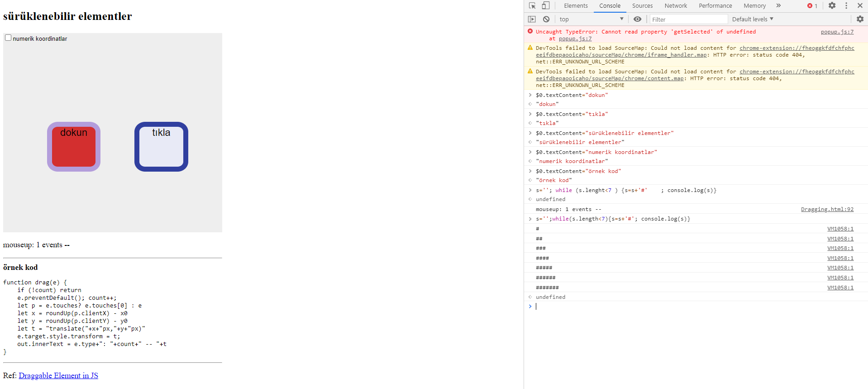Switch to the Elements tab
The height and width of the screenshot is (389, 868).
click(x=576, y=6)
